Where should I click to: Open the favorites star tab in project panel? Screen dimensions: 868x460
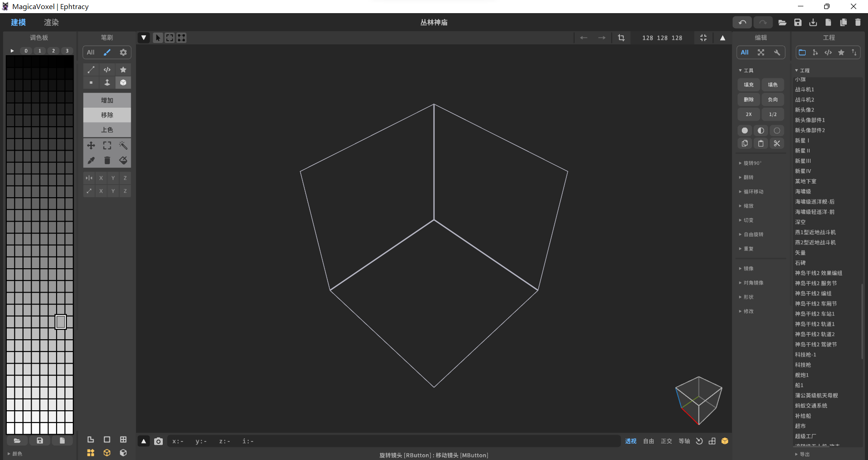pyautogui.click(x=841, y=52)
